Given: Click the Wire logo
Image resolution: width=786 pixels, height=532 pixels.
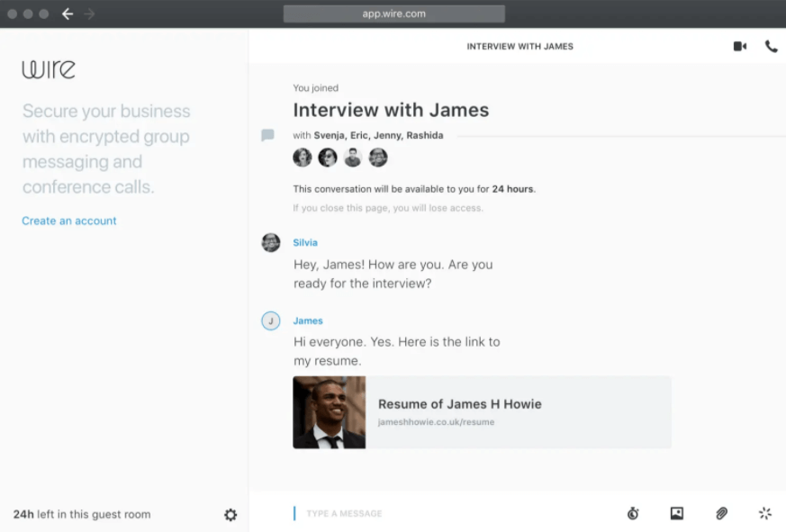Looking at the screenshot, I should pyautogui.click(x=49, y=69).
